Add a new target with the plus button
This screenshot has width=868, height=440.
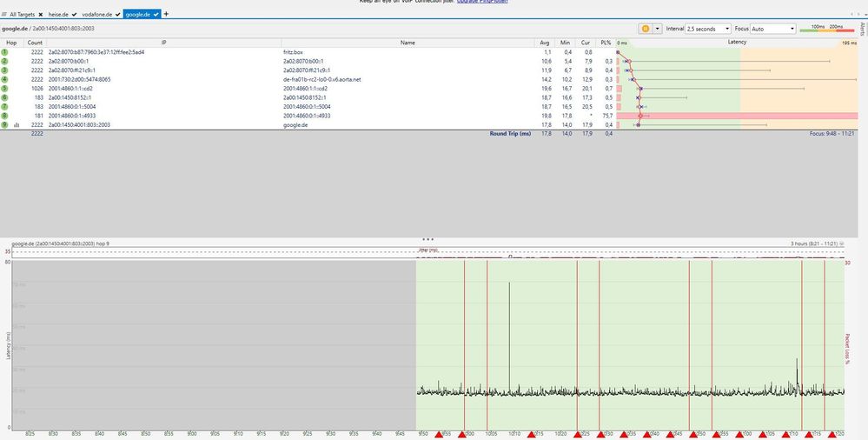(166, 14)
